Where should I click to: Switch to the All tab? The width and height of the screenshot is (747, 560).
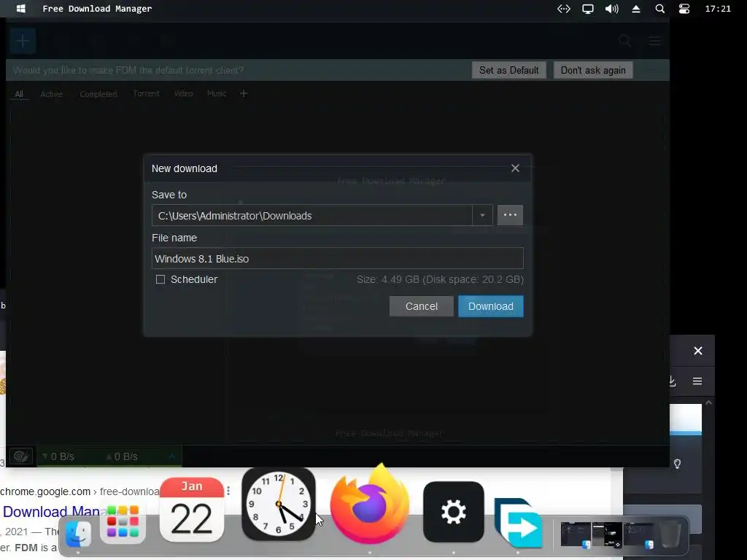(19, 94)
